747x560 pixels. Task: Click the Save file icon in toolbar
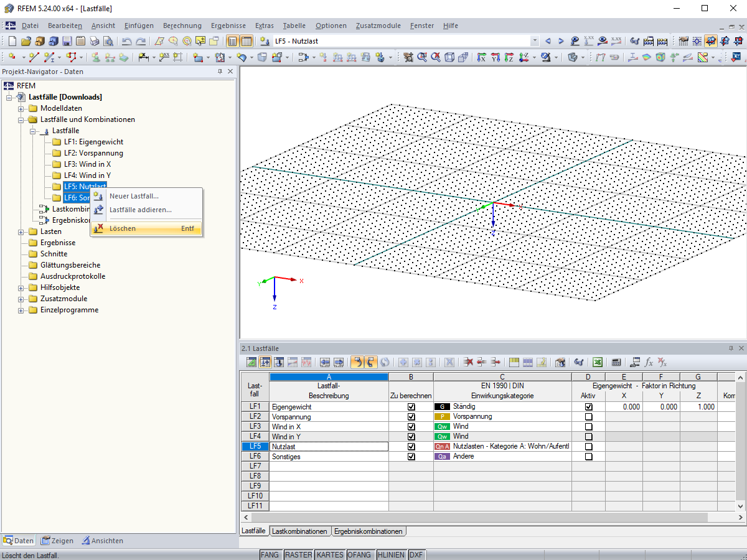[x=67, y=42]
